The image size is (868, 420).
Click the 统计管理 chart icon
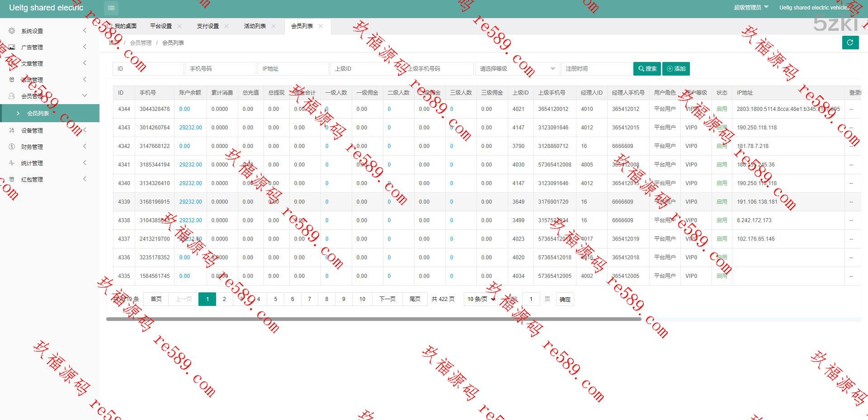pos(12,163)
